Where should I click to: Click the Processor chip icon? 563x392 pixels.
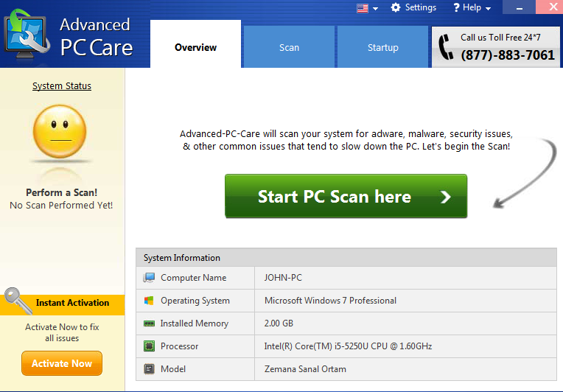click(149, 346)
